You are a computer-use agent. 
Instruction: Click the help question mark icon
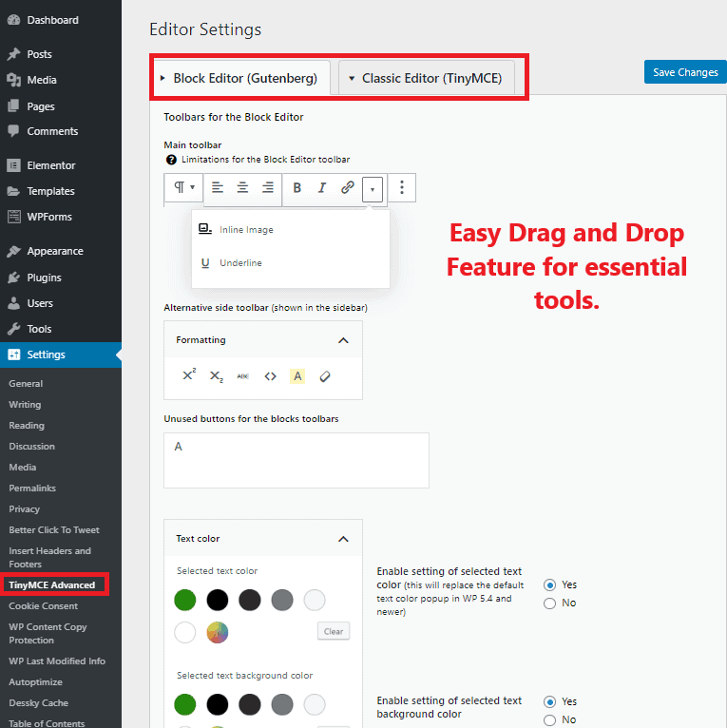pyautogui.click(x=171, y=160)
